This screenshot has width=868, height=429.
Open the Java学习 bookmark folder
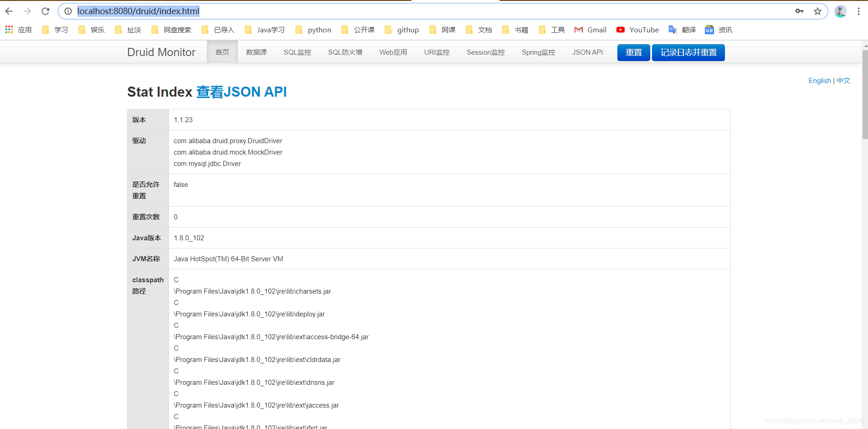pyautogui.click(x=264, y=30)
